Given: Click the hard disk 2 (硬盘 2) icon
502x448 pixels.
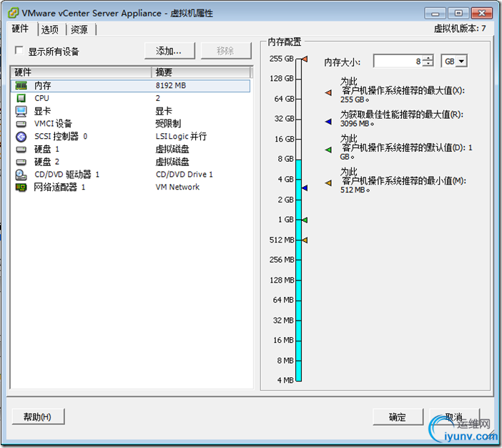Looking at the screenshot, I should pos(21,162).
